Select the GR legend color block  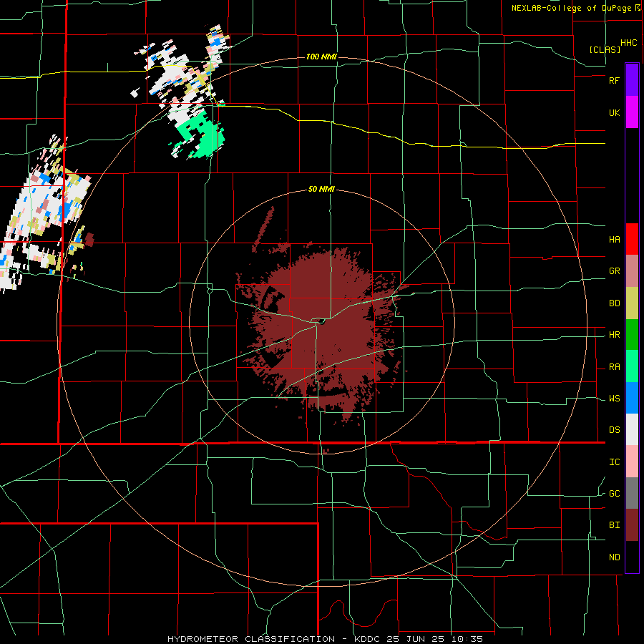click(x=632, y=271)
